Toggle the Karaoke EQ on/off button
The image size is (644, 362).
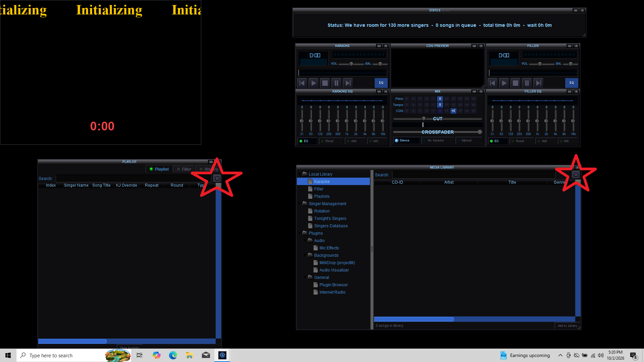click(307, 141)
